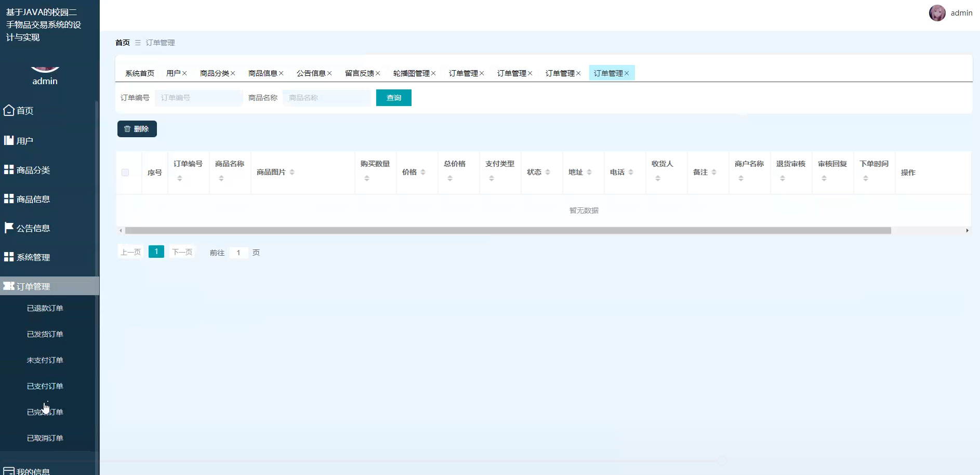Open sort options for 商品名称 column
This screenshot has height=475, width=980.
pos(222,177)
